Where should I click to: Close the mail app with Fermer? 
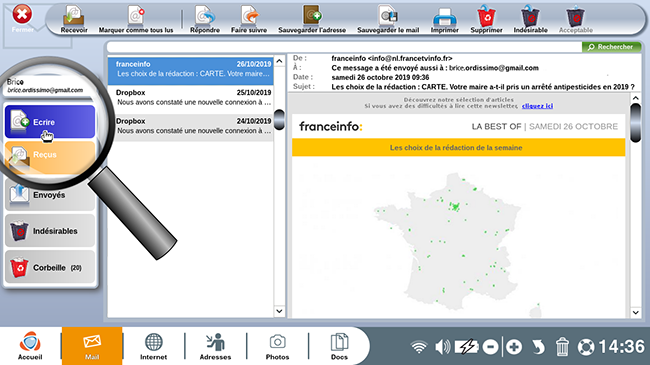(22, 19)
